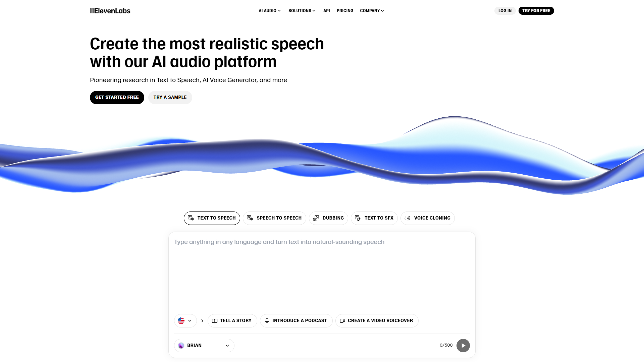Click the Text to Speech icon
The width and height of the screenshot is (644, 362).
191,218
